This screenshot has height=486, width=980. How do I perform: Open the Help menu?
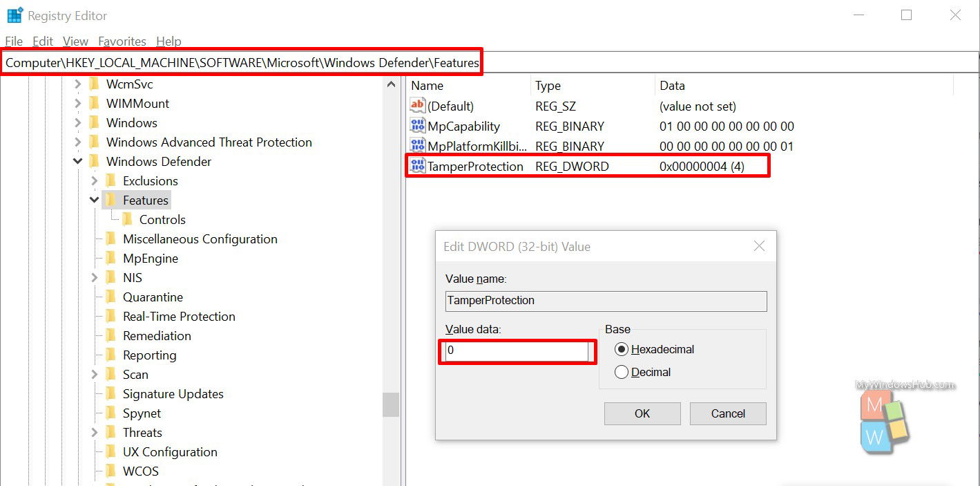(169, 41)
